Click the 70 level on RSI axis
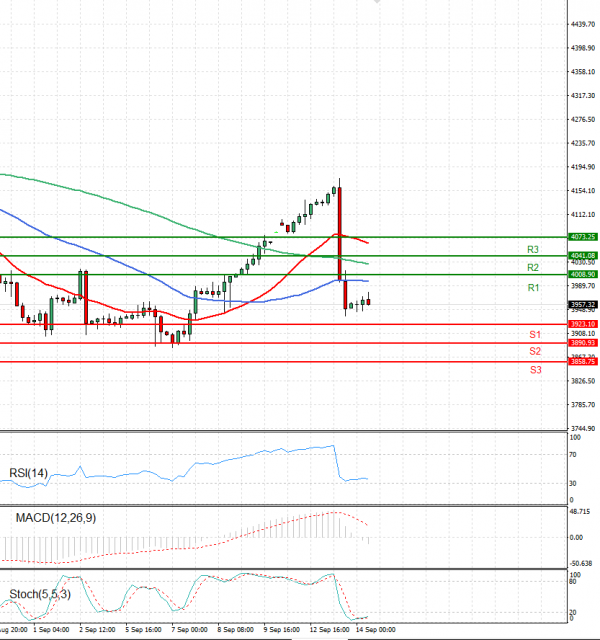 click(x=573, y=455)
